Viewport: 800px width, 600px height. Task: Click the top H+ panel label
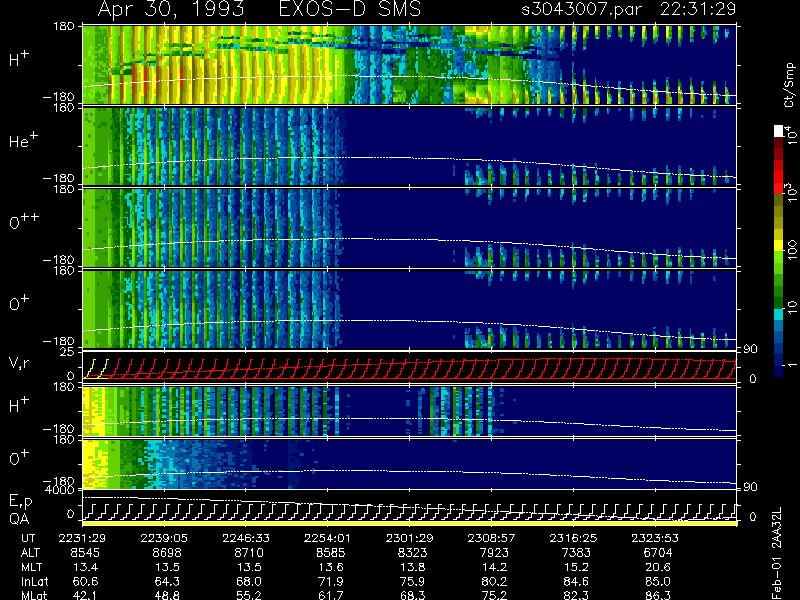[x=19, y=60]
